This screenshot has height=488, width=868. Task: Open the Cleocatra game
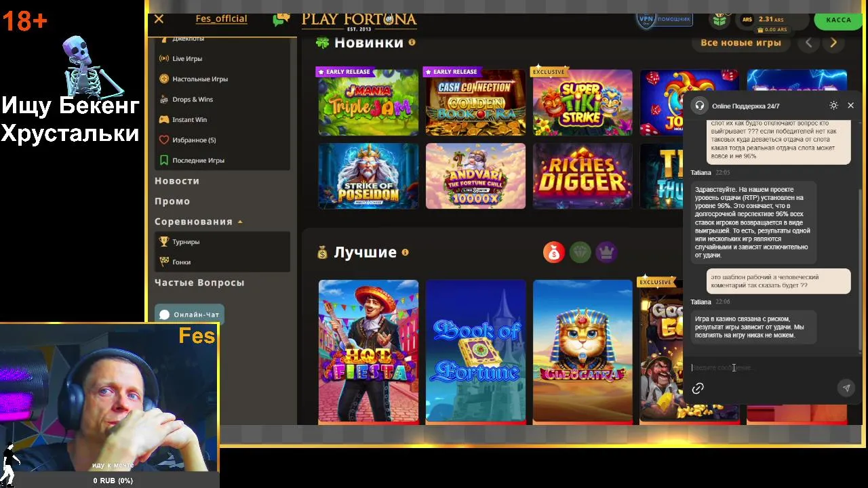(583, 352)
